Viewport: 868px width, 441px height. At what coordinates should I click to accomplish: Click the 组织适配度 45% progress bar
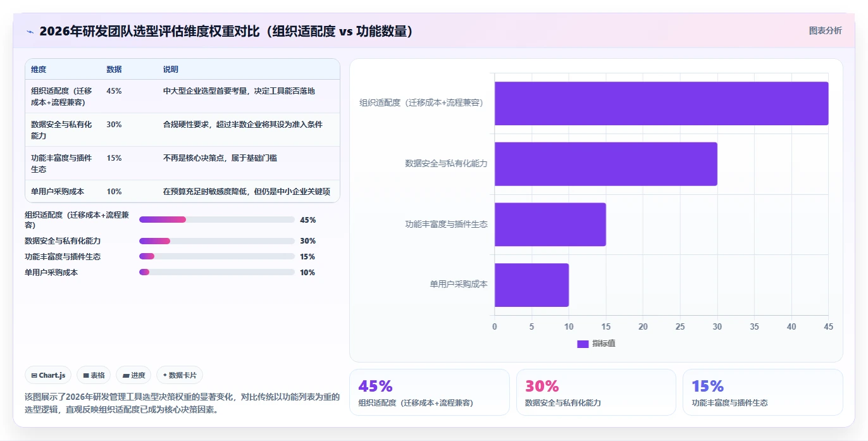(217, 220)
